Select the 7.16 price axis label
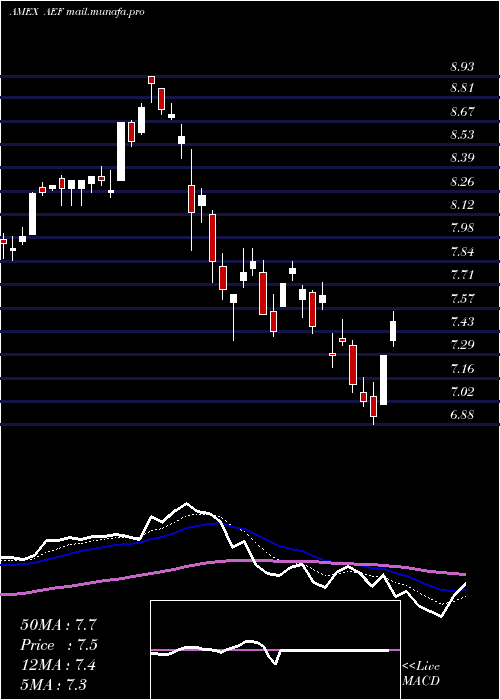This screenshot has height=700, width=500. coord(462,369)
